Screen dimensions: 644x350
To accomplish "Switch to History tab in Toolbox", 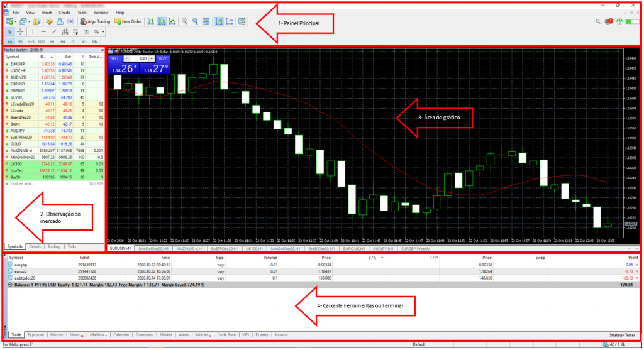I will pos(57,335).
